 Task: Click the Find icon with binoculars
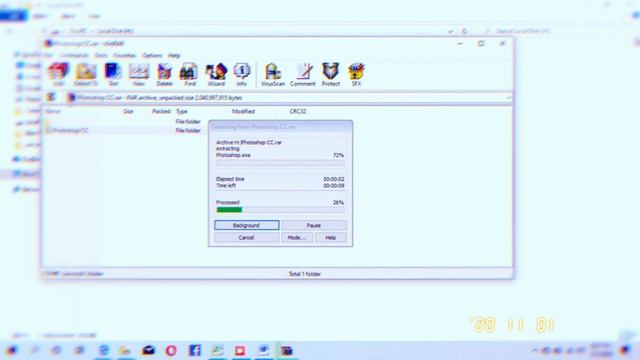click(x=189, y=74)
